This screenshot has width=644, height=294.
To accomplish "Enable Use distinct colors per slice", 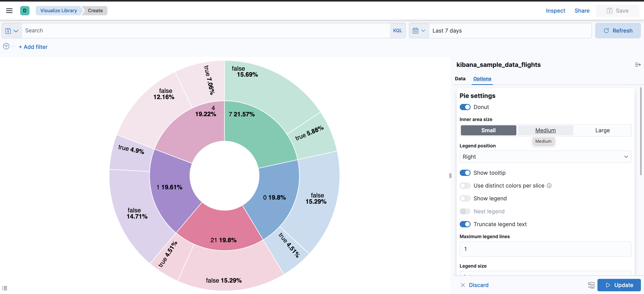I will pos(465,186).
